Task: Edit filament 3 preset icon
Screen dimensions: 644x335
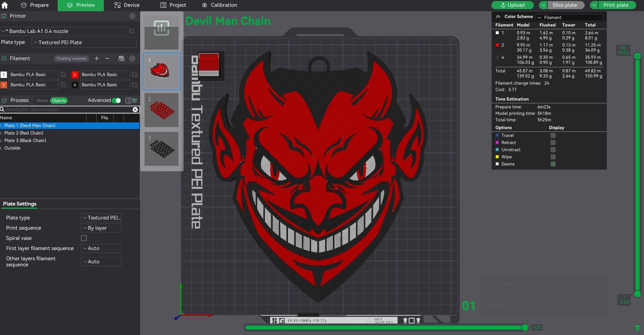Action: coord(63,85)
